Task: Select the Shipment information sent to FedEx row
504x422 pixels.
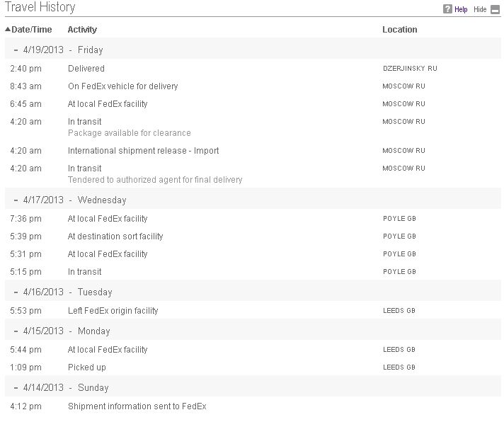Action: click(253, 406)
